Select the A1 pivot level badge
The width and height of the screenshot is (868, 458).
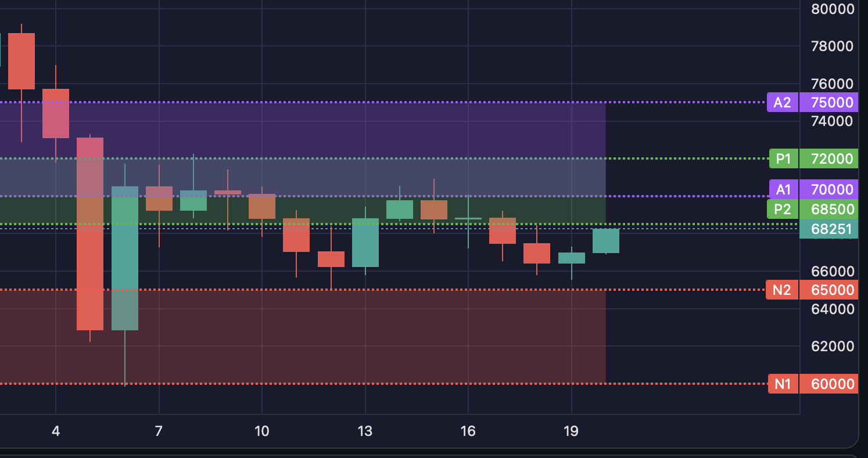coord(782,189)
